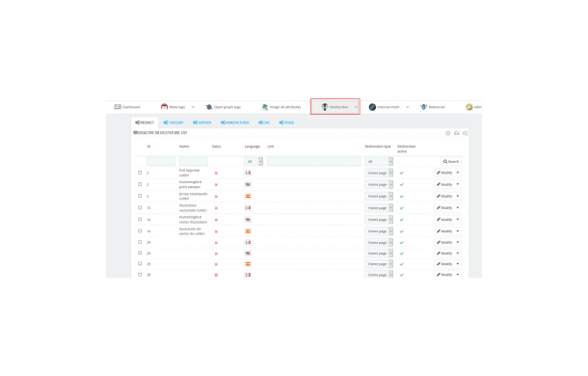Click circular icon left of cloud in list header
The height and width of the screenshot is (376, 588).
pos(448,133)
